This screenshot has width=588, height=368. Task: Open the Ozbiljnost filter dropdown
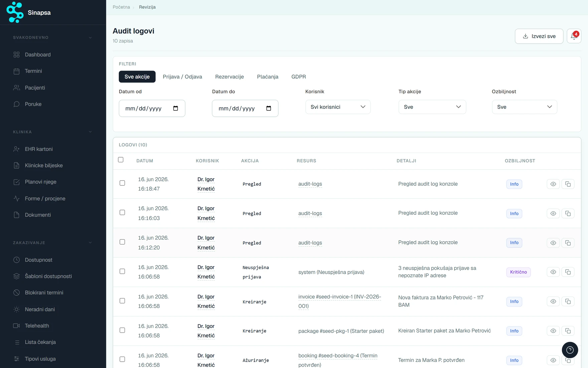525,107
